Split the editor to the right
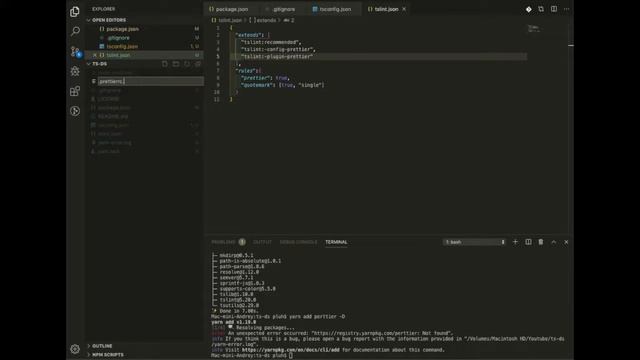Viewport: 640px width, 360px height. click(554, 9)
